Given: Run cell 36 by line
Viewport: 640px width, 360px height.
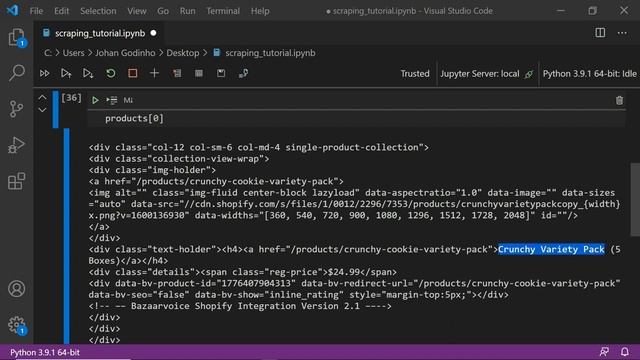Looking at the screenshot, I should 112,100.
